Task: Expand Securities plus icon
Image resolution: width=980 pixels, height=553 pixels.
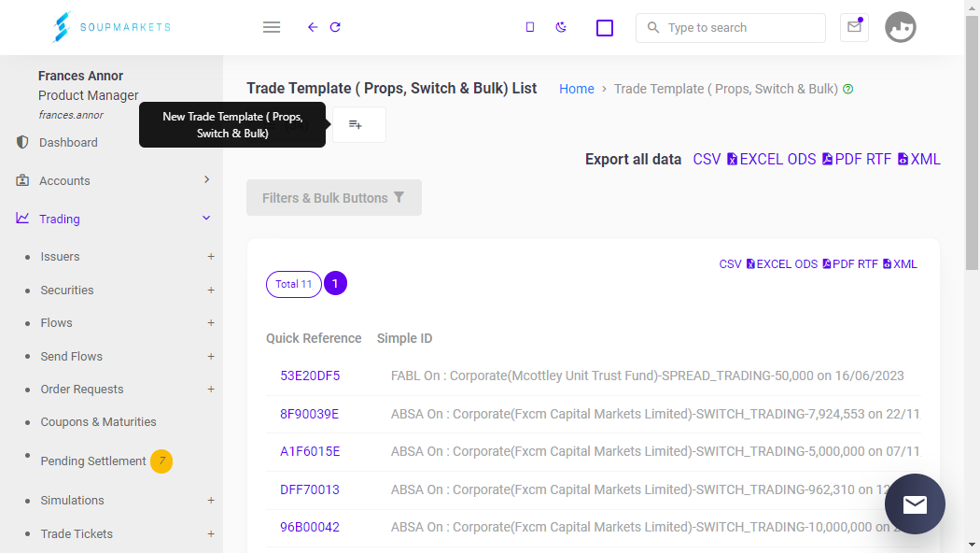Action: 211,291
